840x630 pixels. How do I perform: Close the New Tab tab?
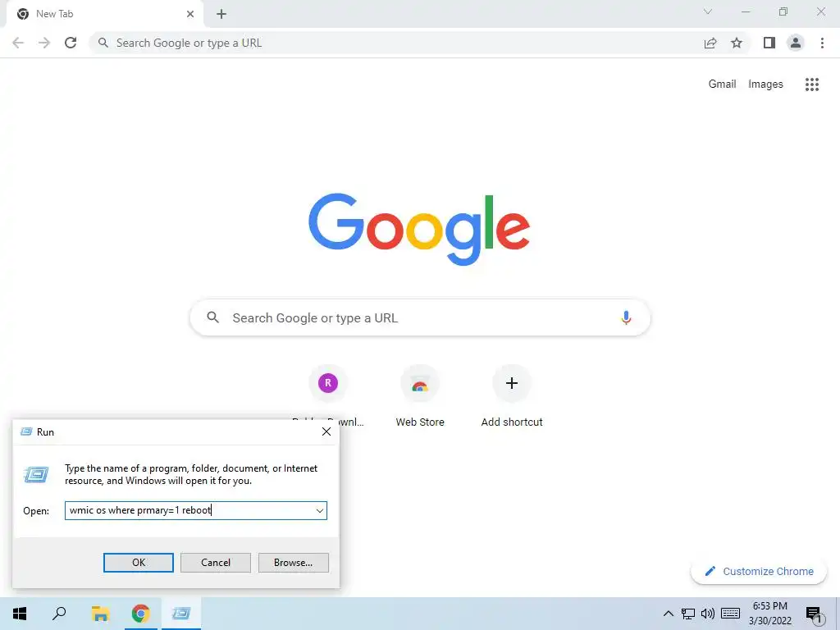point(190,14)
